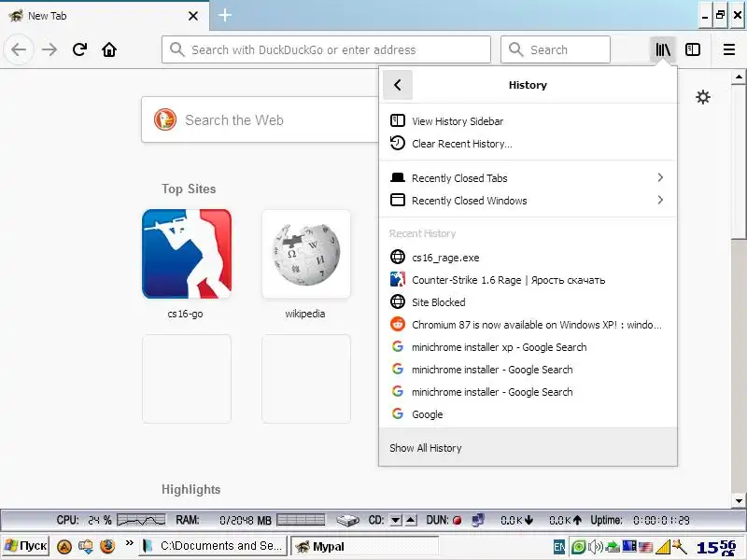Click the Recently Closed Tabs icon

coord(398,177)
